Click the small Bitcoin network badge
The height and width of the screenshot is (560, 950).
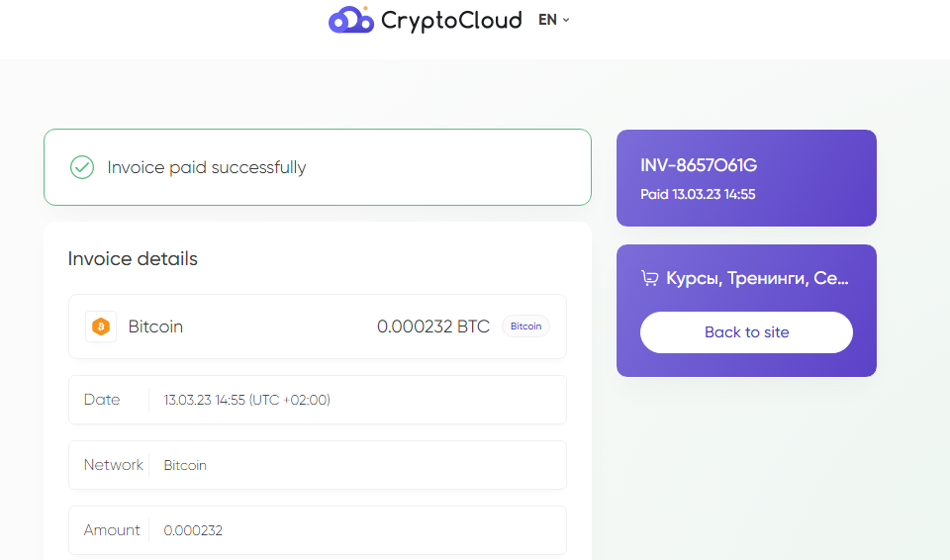pyautogui.click(x=525, y=327)
